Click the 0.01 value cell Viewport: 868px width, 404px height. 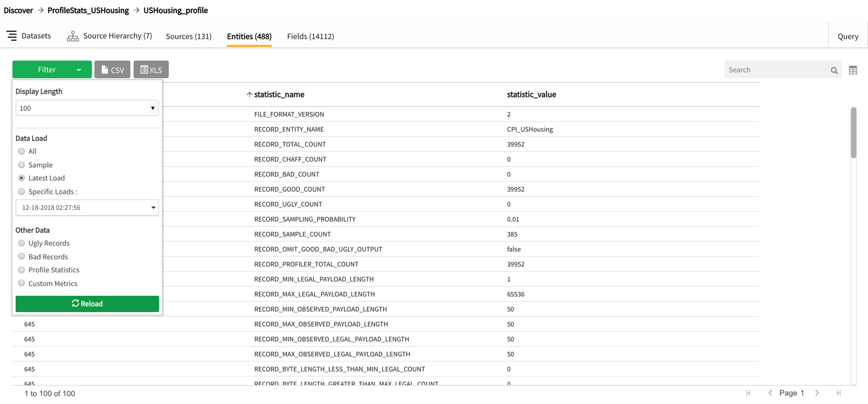click(513, 219)
